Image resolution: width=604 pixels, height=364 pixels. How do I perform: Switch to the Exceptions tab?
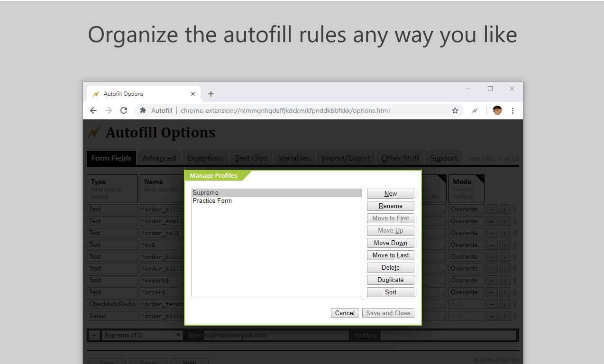click(x=205, y=158)
